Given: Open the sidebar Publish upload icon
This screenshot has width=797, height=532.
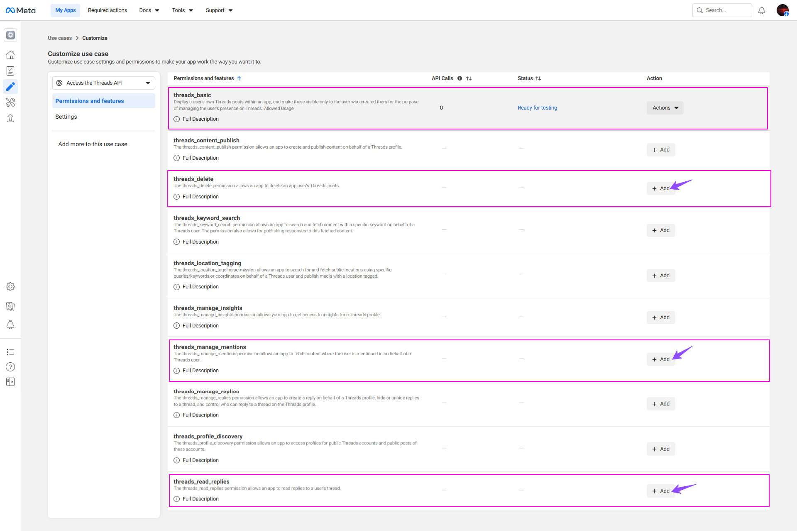Looking at the screenshot, I should 10,118.
